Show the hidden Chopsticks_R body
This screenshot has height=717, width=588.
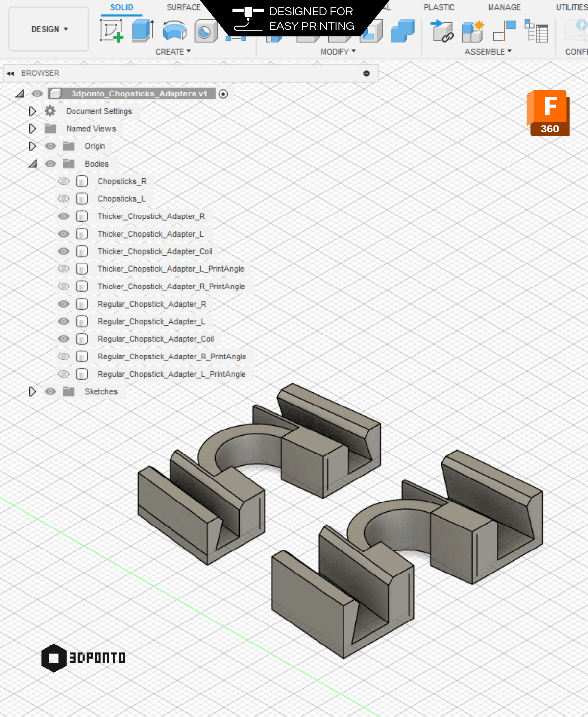click(x=64, y=181)
